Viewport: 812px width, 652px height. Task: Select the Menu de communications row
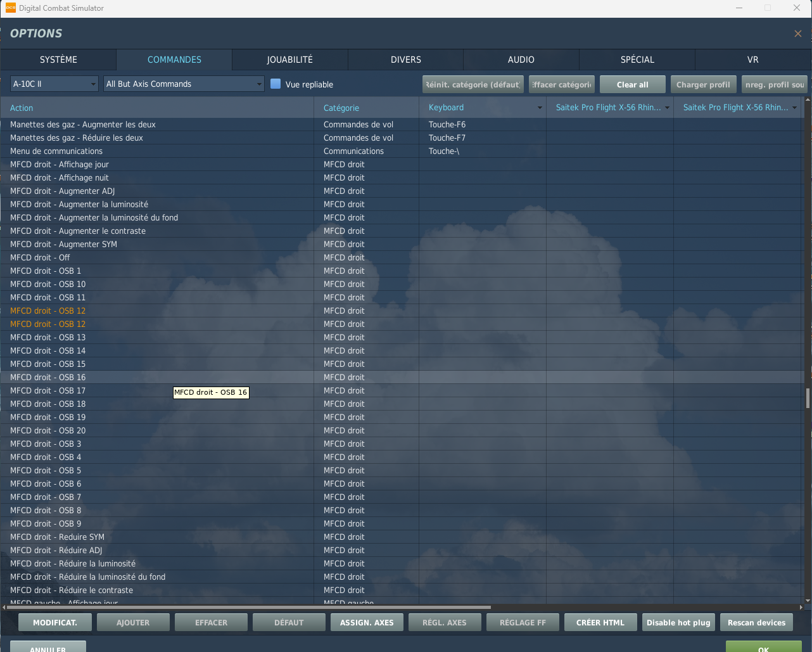pyautogui.click(x=402, y=151)
